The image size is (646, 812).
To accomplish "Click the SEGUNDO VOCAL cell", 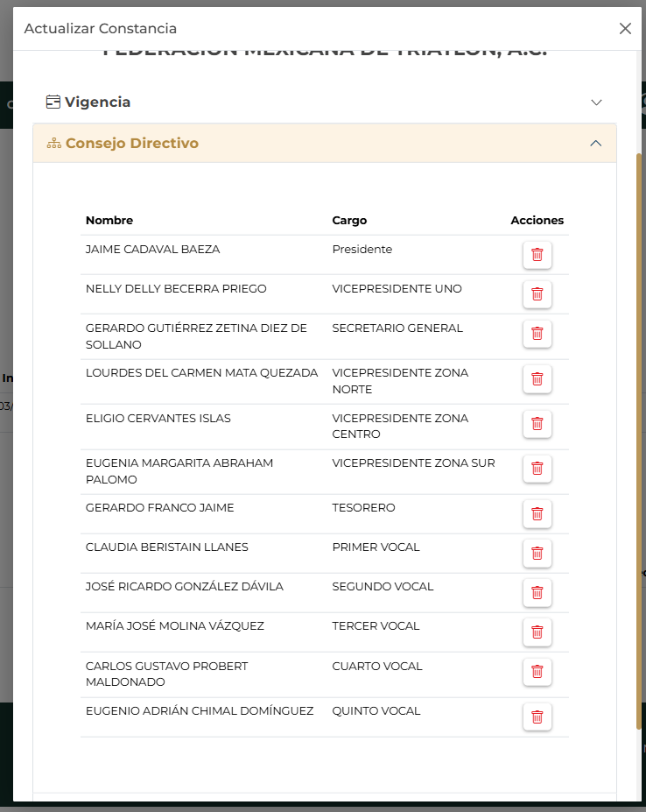I will pyautogui.click(x=383, y=586).
